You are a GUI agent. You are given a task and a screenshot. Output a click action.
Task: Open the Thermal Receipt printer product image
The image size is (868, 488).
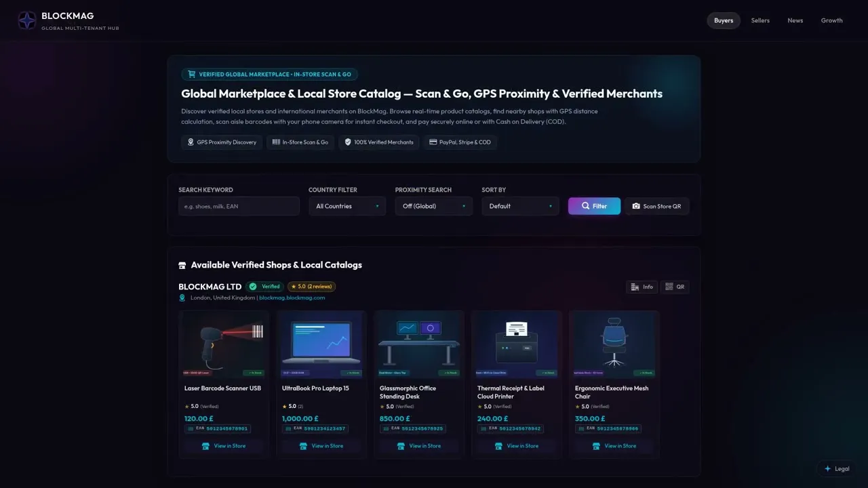[517, 344]
